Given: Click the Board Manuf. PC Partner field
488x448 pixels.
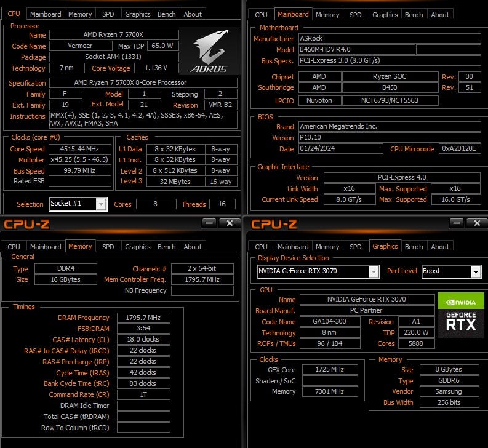Looking at the screenshot, I should coord(367,310).
